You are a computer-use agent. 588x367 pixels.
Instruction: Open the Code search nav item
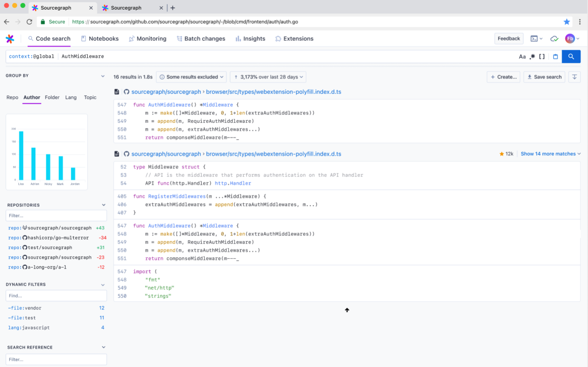tap(49, 39)
